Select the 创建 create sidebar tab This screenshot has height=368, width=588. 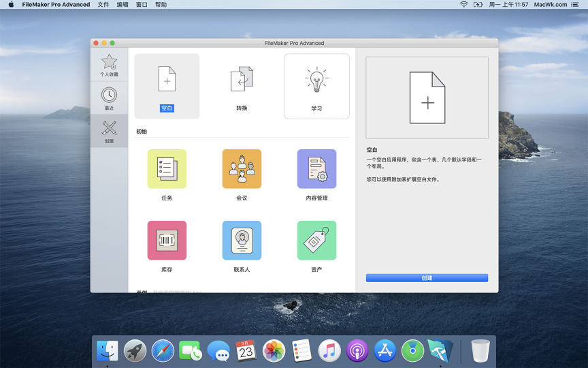109,131
